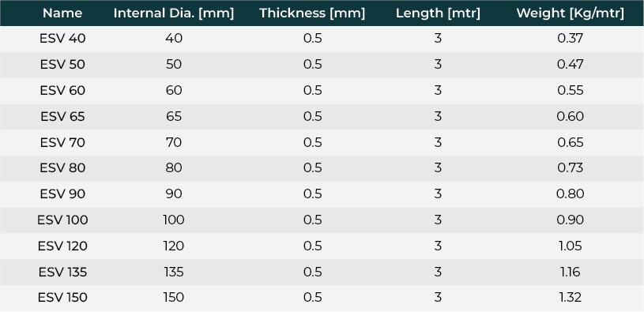Select the ESV 65 name cell
This screenshot has width=644, height=312.
(62, 117)
